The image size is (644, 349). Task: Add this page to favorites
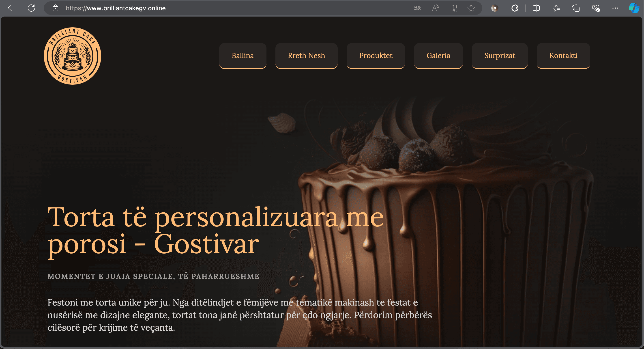[471, 8]
